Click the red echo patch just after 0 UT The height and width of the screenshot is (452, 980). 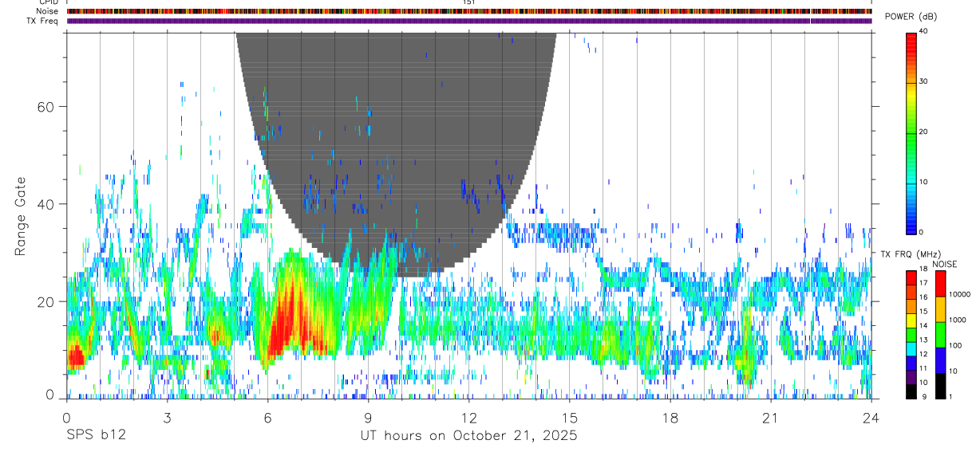coord(74,356)
